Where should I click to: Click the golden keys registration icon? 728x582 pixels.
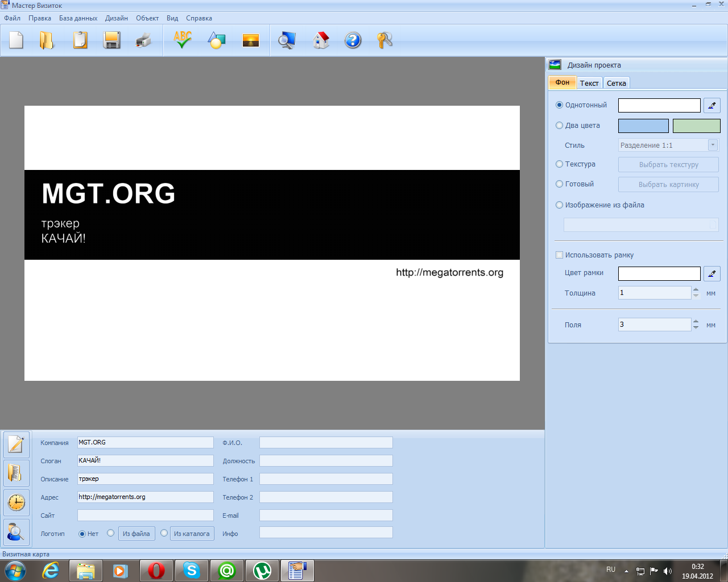point(385,40)
